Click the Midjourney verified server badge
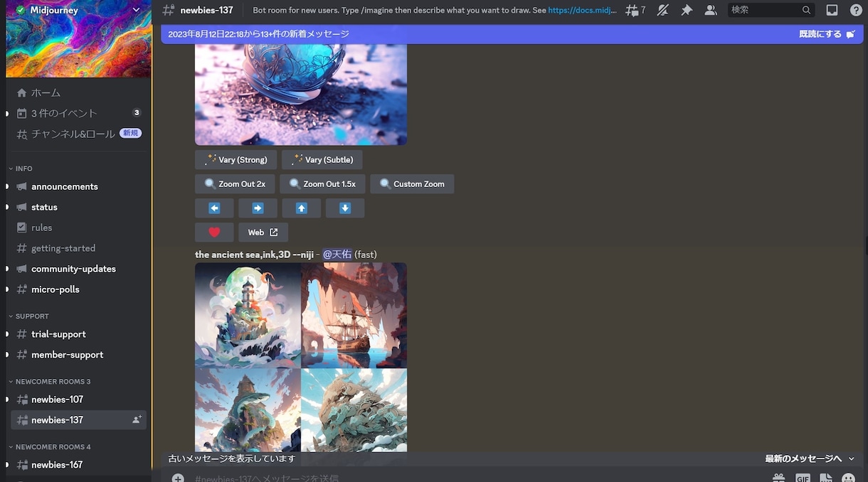Screen dimensions: 868x482 pos(21,10)
